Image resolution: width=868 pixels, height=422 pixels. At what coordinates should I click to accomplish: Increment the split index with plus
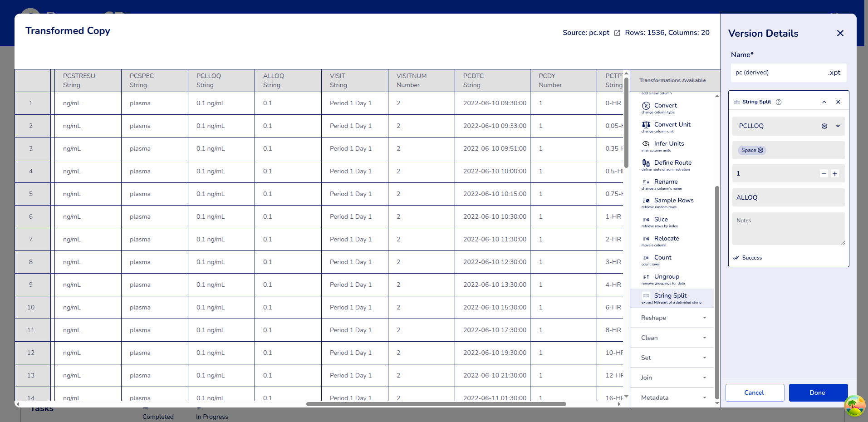[x=834, y=174]
